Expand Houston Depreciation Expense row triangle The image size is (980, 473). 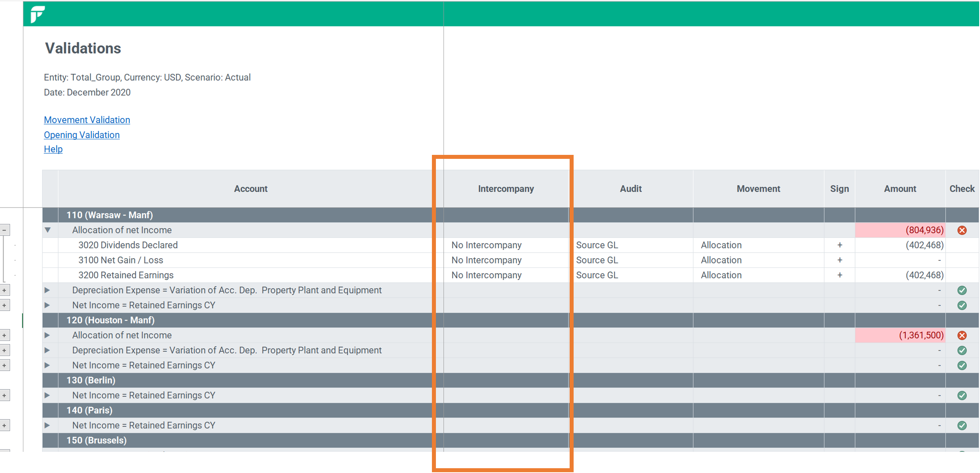click(47, 350)
